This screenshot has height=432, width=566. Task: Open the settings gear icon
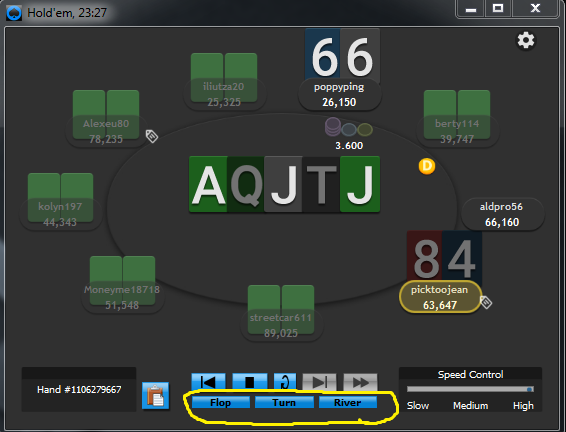point(526,40)
